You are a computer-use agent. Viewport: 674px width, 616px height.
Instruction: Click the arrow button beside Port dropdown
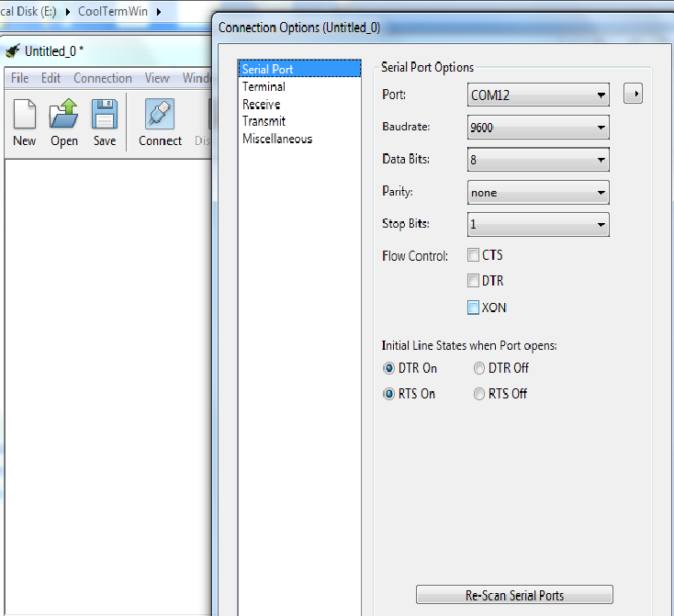point(633,94)
